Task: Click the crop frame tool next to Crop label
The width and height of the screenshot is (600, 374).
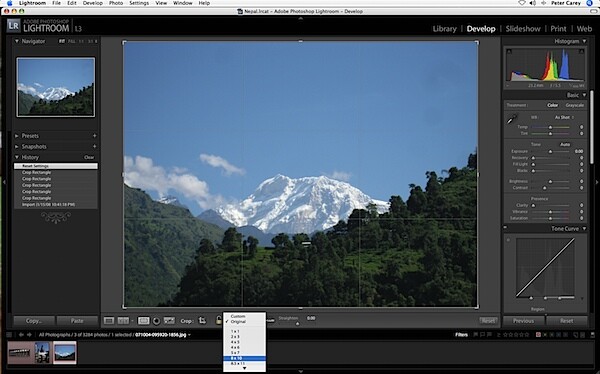Action: click(x=202, y=321)
